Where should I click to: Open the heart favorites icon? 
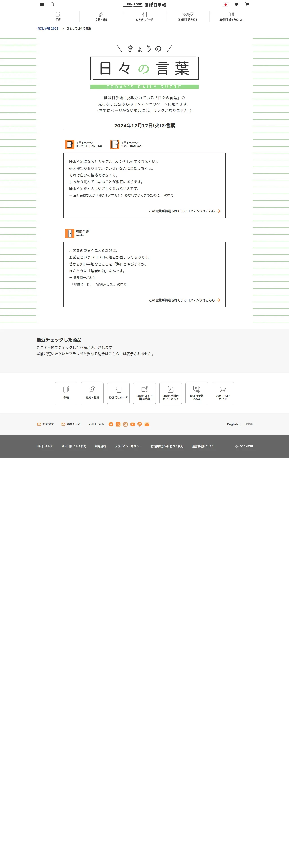pyautogui.click(x=236, y=5)
